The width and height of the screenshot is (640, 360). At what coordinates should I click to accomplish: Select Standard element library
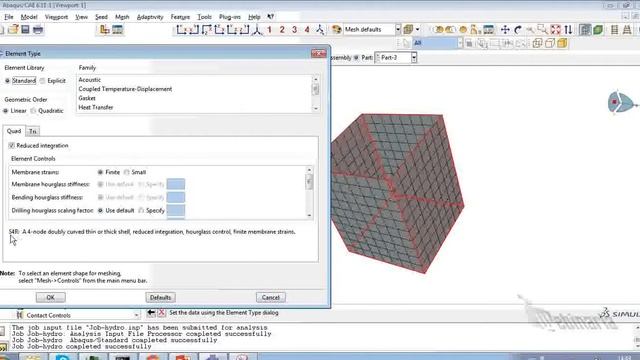[x=7, y=81]
